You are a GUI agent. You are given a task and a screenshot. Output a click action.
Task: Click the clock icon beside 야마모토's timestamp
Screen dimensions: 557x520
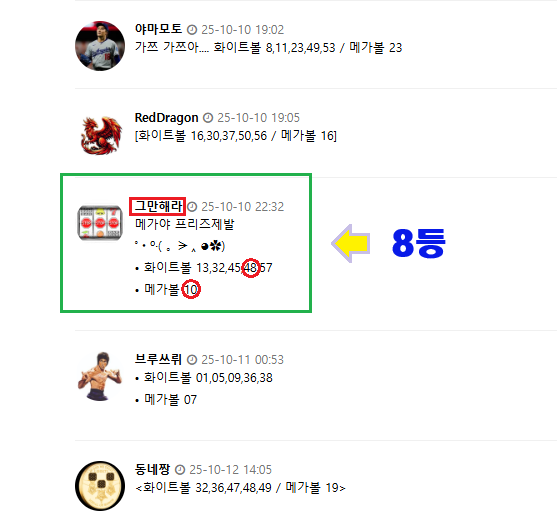[192, 30]
